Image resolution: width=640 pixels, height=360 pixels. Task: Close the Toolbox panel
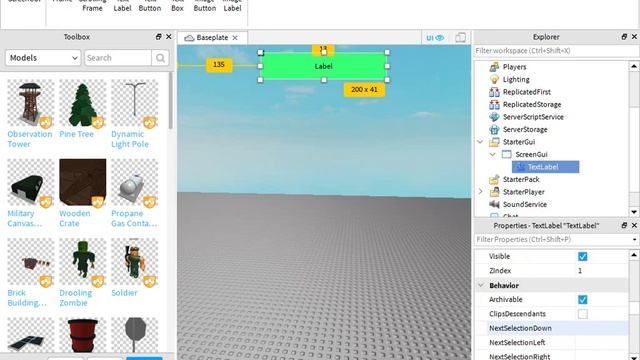(x=169, y=37)
